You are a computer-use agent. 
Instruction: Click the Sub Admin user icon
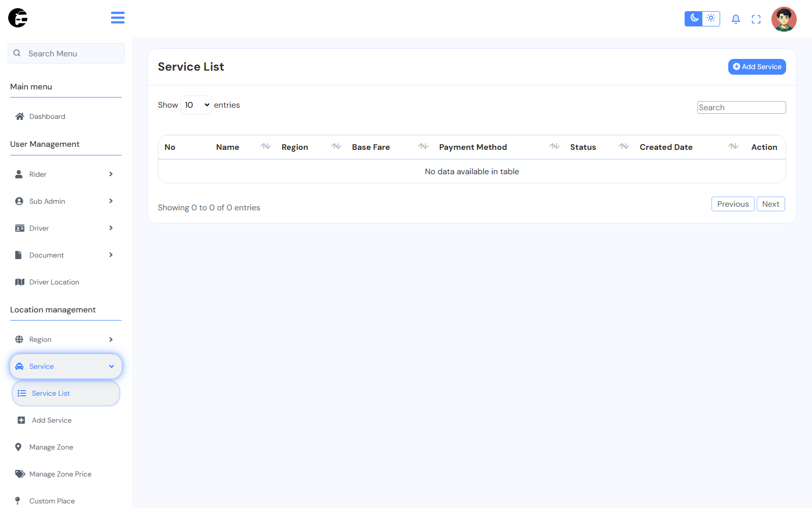[x=19, y=201]
